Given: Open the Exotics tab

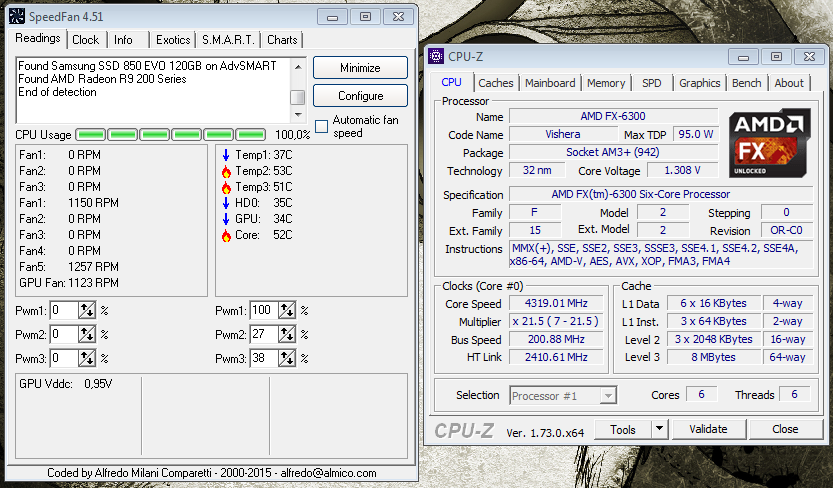Looking at the screenshot, I should 173,40.
